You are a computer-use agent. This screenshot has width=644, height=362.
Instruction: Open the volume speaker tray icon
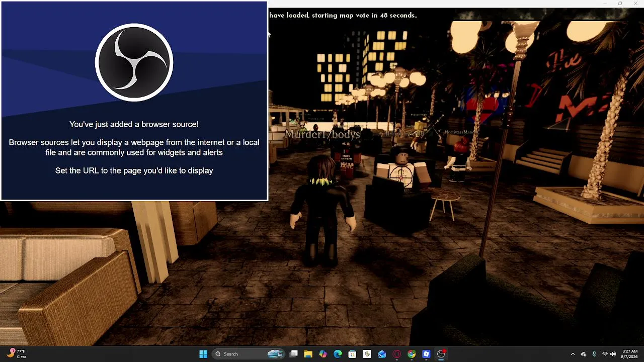click(x=613, y=354)
